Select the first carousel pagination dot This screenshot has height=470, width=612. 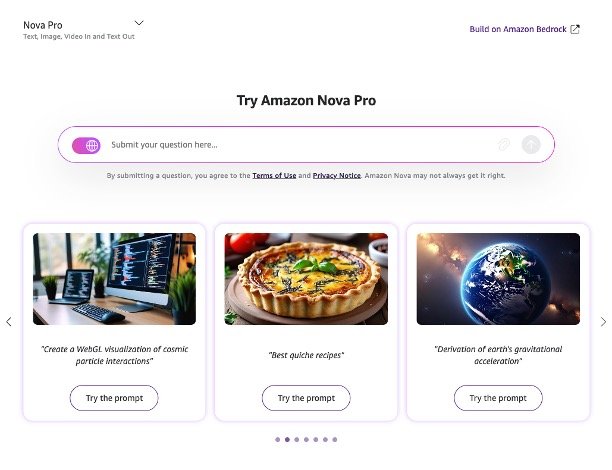click(278, 440)
